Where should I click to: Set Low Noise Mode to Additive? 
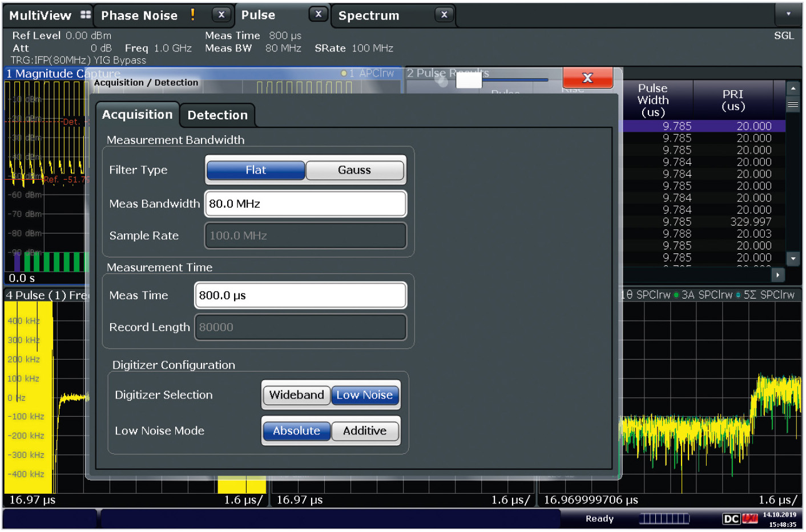pyautogui.click(x=365, y=431)
